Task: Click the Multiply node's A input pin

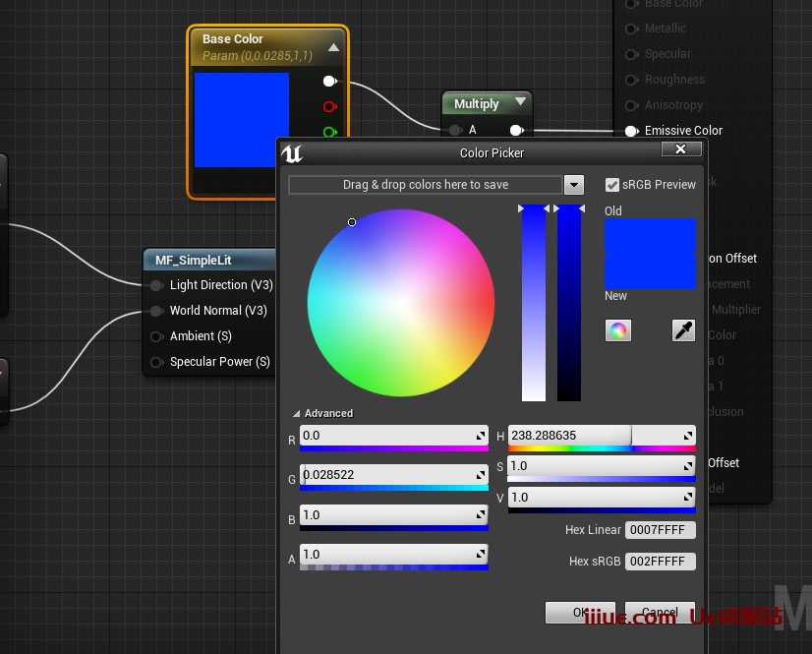Action: click(454, 130)
